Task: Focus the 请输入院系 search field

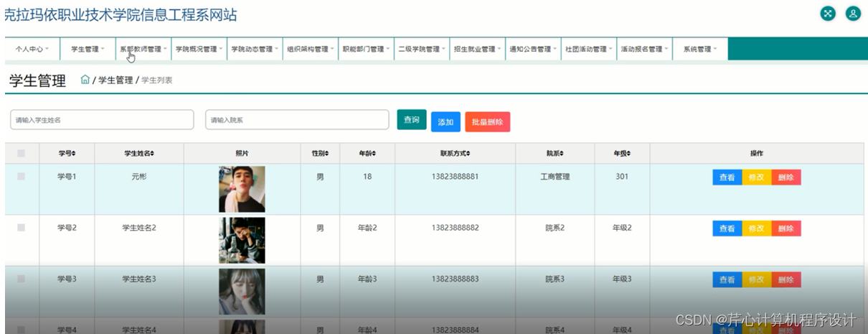Action: click(297, 120)
